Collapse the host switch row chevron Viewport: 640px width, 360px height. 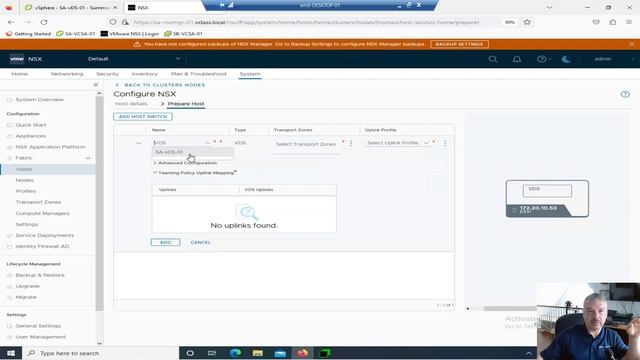point(139,143)
